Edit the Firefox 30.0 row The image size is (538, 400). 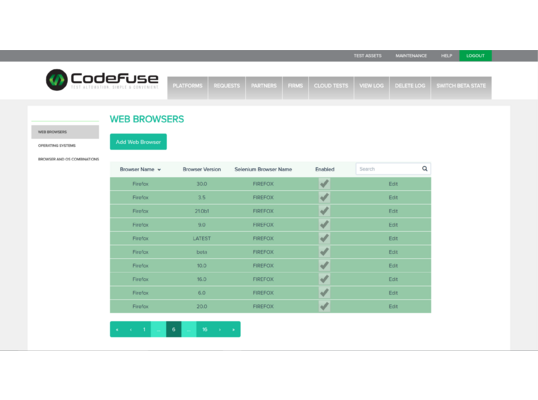[393, 184]
